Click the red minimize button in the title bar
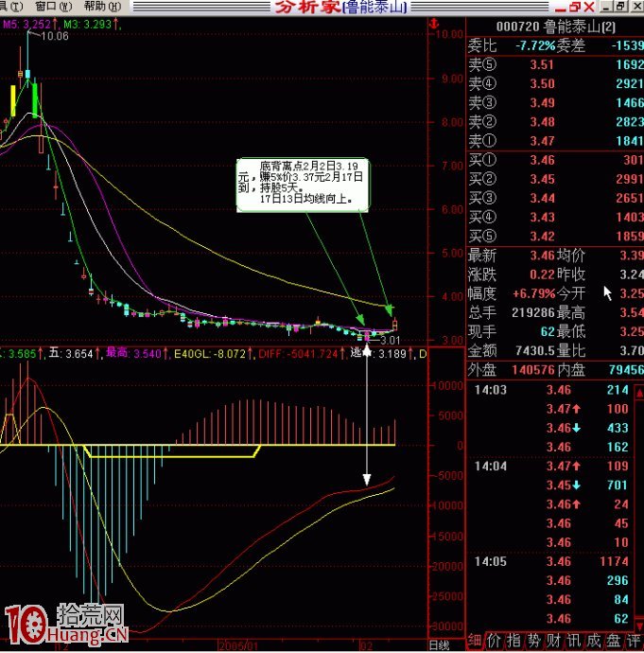This screenshot has width=644, height=653. click(x=561, y=8)
